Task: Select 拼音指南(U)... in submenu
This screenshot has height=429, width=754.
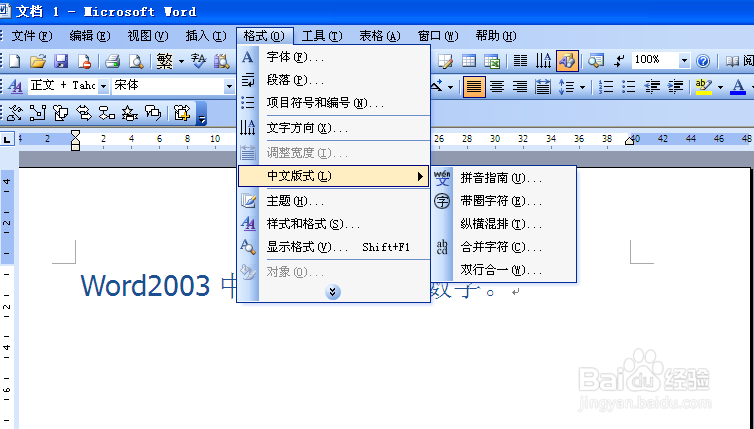Action: [x=503, y=178]
